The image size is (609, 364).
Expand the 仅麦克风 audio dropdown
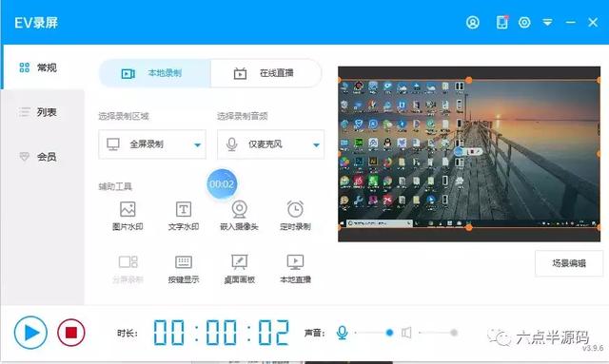click(x=270, y=144)
